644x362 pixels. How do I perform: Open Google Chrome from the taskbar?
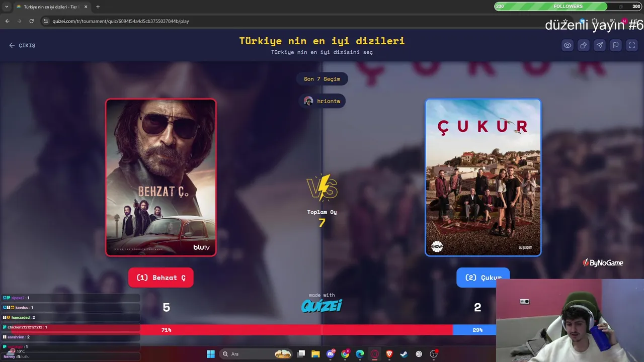point(345,354)
